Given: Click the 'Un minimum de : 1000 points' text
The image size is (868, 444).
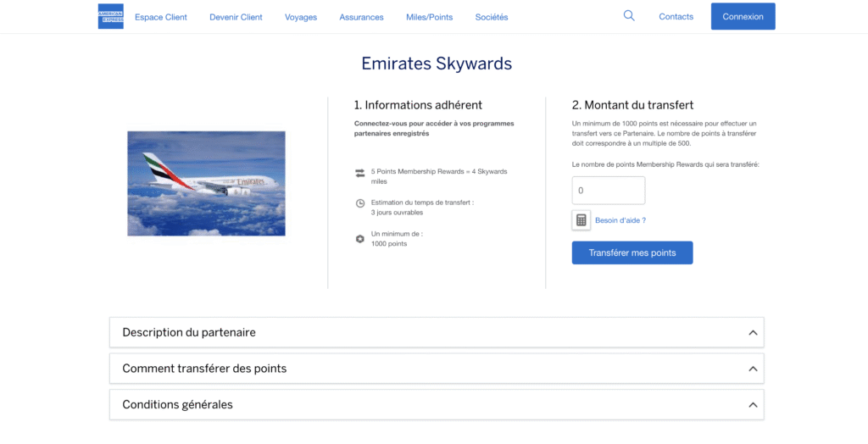Looking at the screenshot, I should pos(397,239).
